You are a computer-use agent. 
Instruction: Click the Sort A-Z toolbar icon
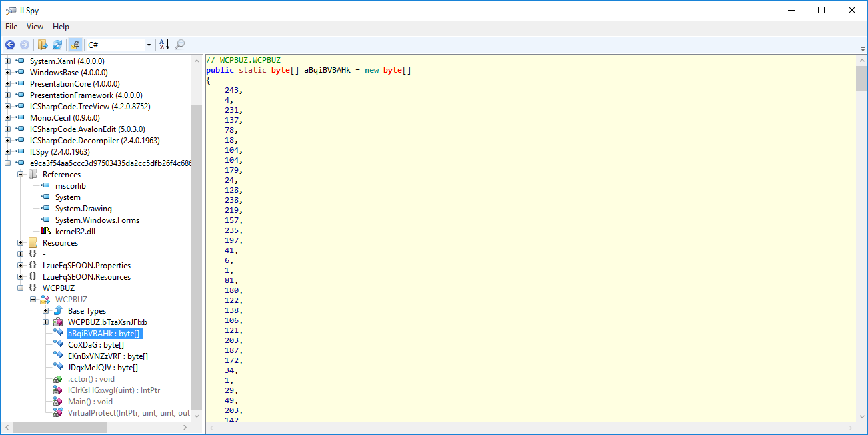click(x=164, y=45)
